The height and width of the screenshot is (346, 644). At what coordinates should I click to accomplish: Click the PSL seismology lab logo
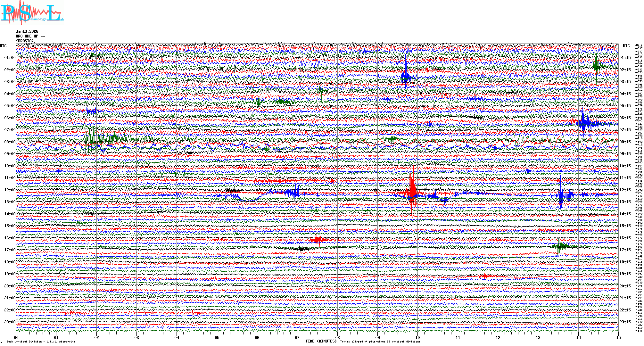(x=31, y=13)
